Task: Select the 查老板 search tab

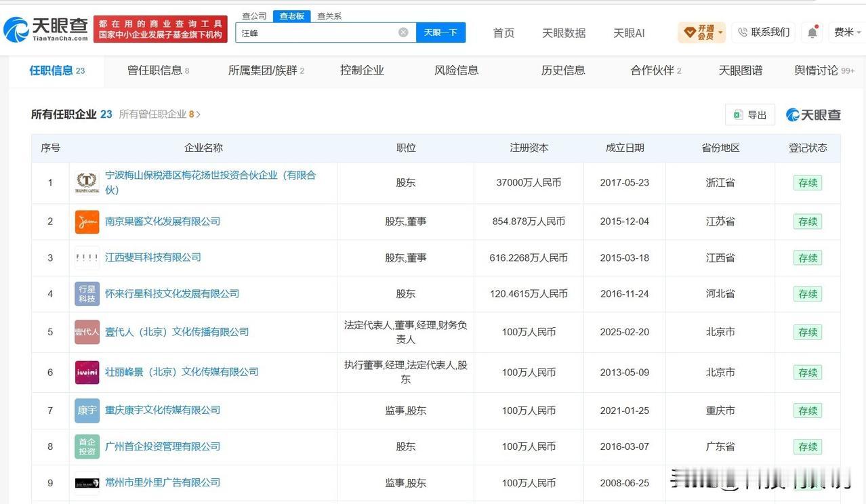Action: tap(292, 16)
